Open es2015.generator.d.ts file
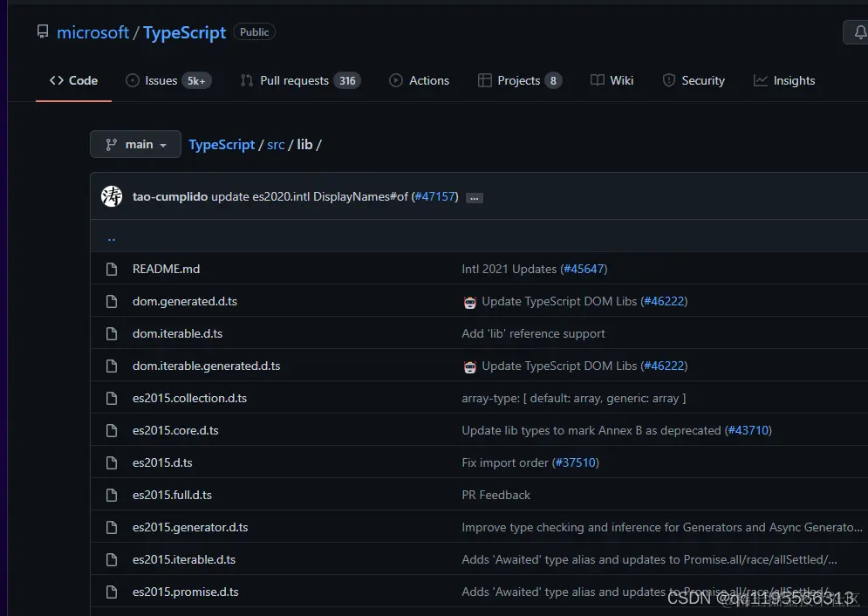This screenshot has height=616, width=868. click(x=190, y=527)
